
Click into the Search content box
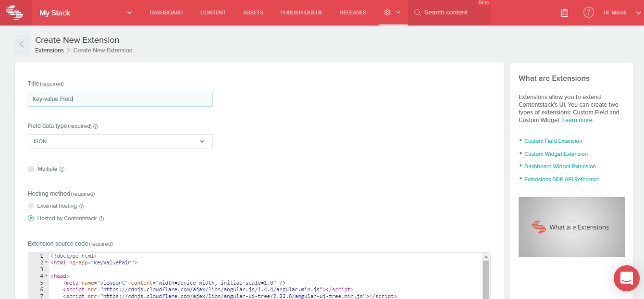449,12
